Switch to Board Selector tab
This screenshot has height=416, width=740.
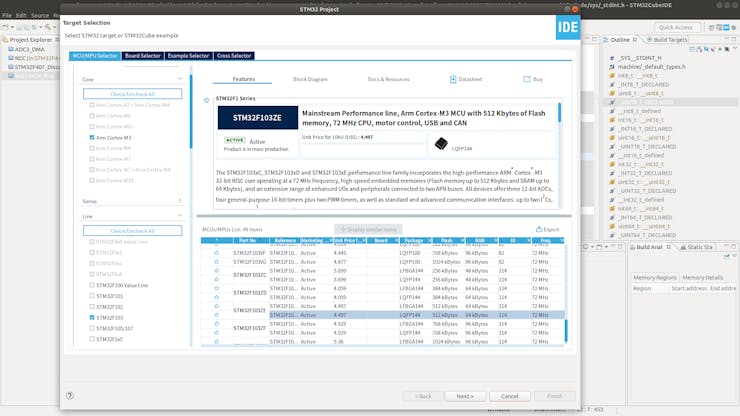[x=143, y=56]
